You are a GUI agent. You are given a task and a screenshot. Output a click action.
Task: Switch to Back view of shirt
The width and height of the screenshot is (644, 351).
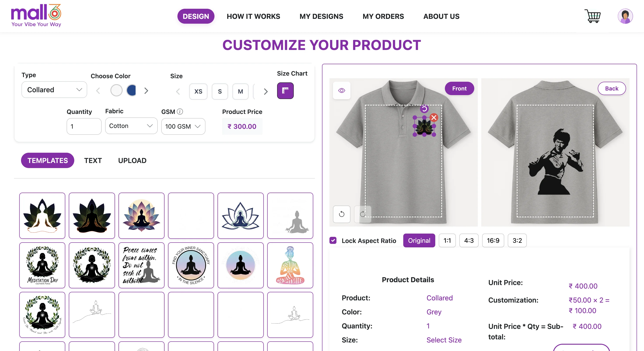click(612, 89)
